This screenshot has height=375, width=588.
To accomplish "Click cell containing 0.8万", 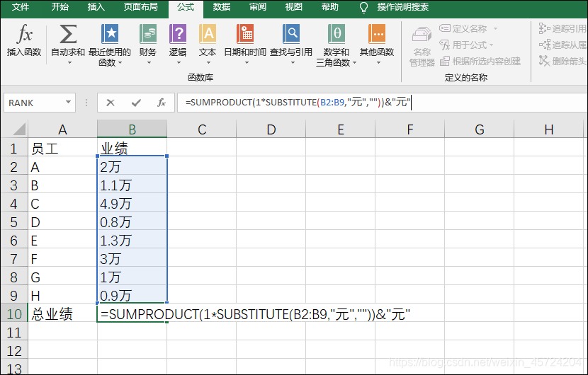I will 132,221.
